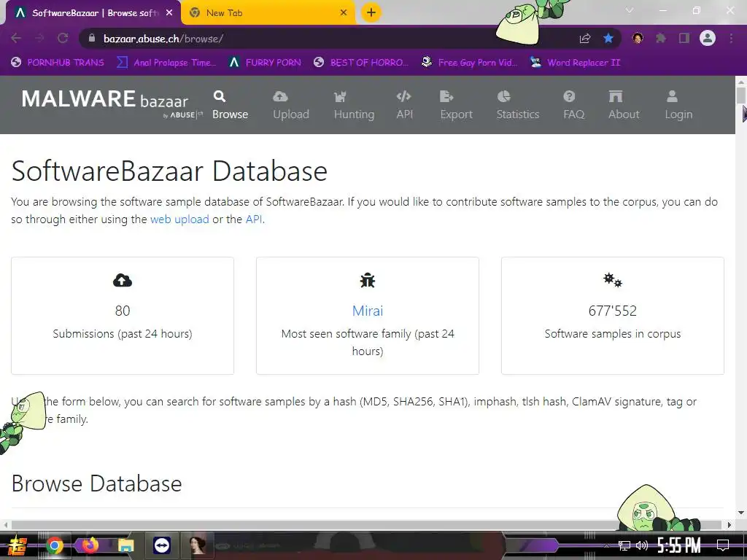
Task: Click the scroll down arrow
Action: (x=741, y=513)
